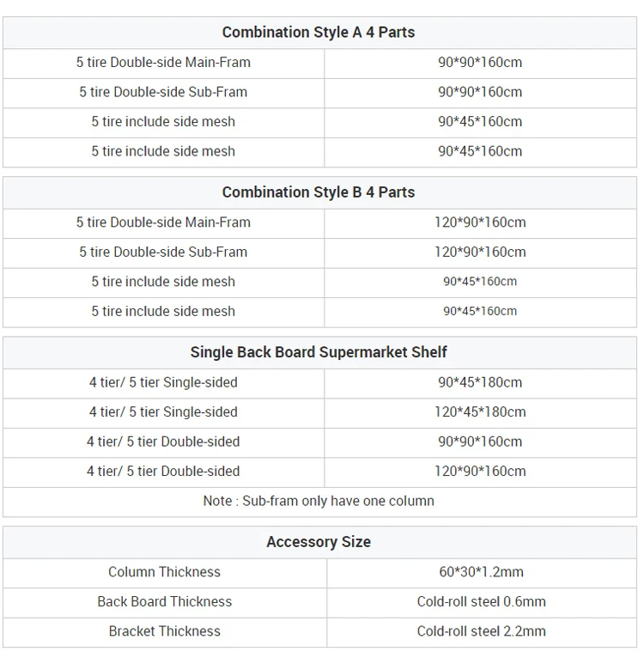Viewport: 644px width, 670px height.
Task: Click Single-sided label beside 120*45*180cm
Action: (x=163, y=412)
